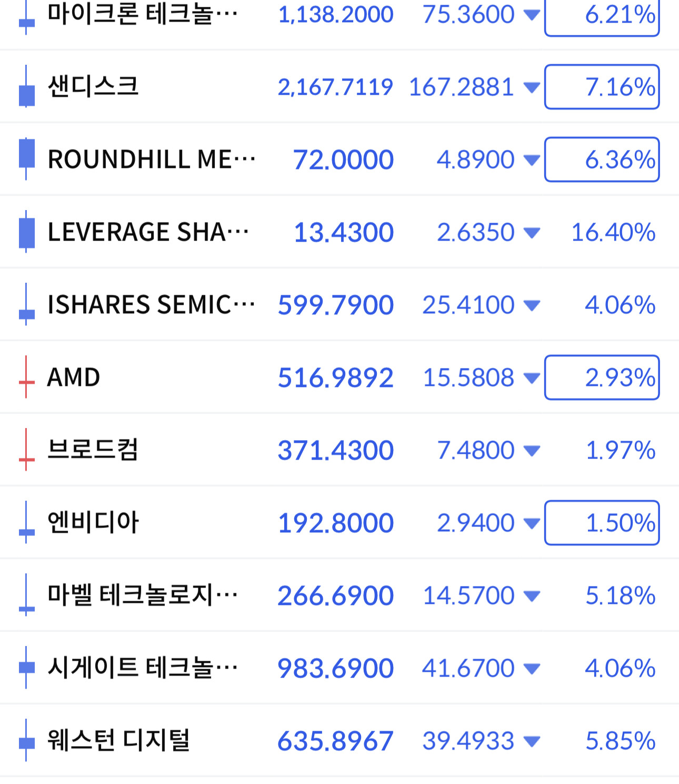The width and height of the screenshot is (679, 784).
Task: Tap the down arrow next to 15.5808
Action: click(532, 378)
